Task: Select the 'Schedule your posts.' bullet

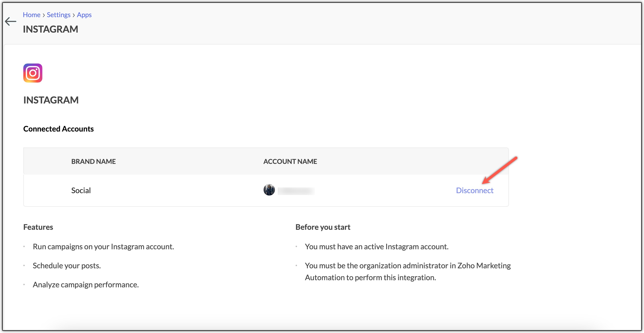Action: [x=67, y=266]
